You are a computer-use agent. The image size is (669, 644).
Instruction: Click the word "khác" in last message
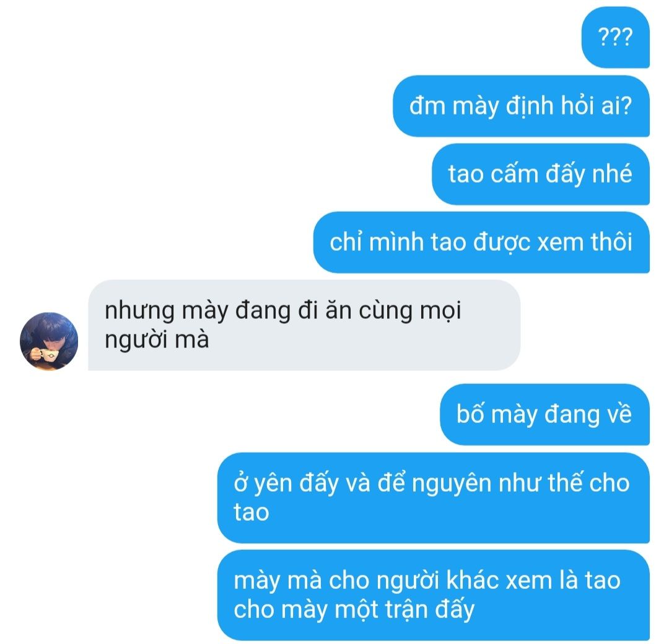point(472,580)
